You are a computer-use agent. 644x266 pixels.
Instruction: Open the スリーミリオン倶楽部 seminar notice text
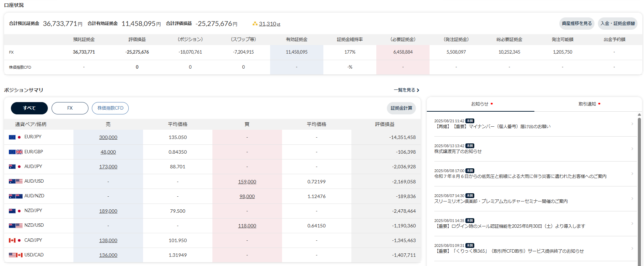click(x=501, y=201)
